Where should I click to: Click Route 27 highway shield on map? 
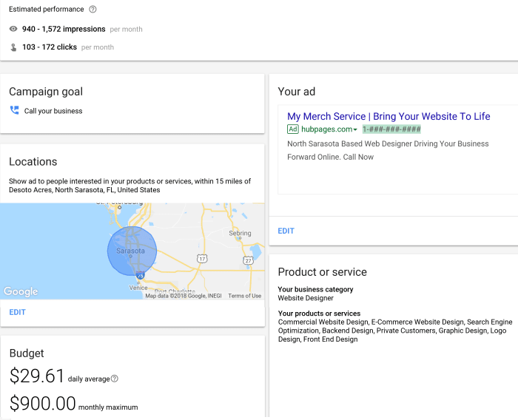[249, 260]
